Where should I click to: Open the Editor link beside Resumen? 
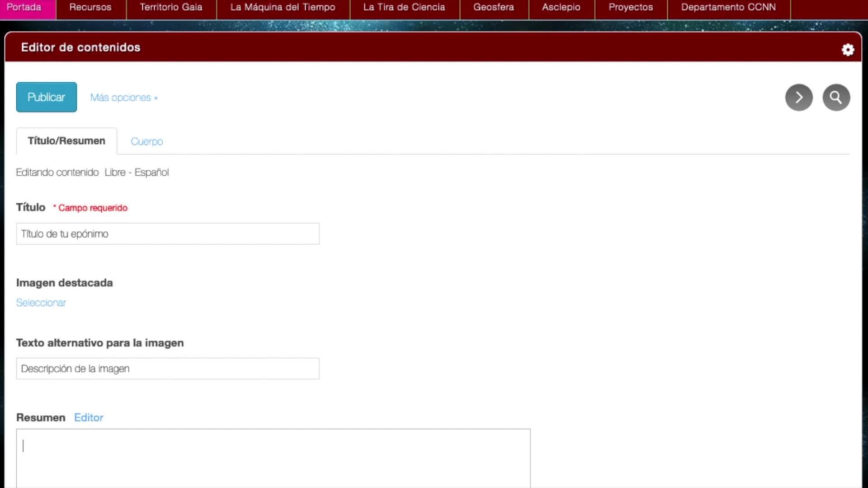[x=89, y=418]
